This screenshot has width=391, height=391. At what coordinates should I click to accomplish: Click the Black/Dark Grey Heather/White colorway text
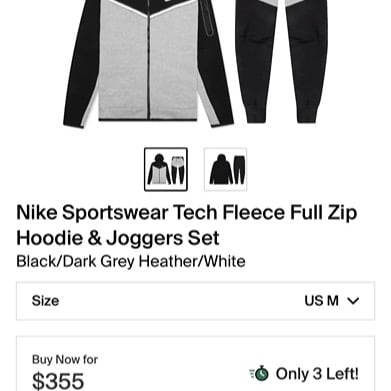tap(131, 261)
